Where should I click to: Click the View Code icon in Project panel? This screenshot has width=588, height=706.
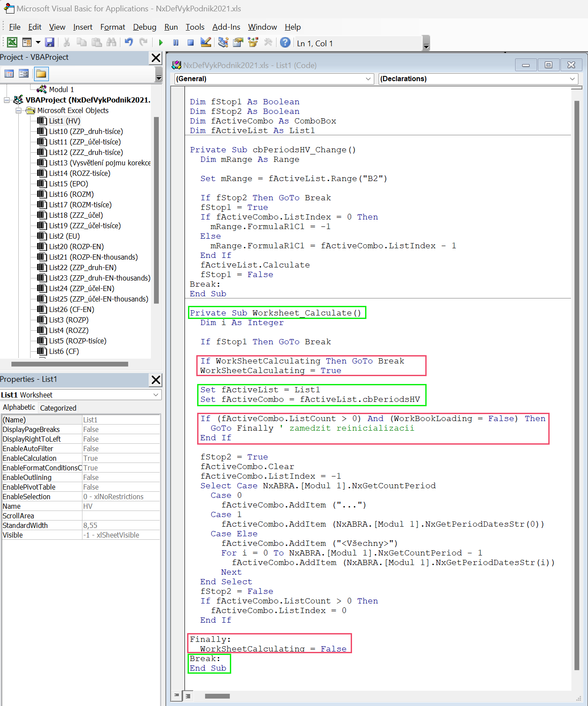click(9, 74)
